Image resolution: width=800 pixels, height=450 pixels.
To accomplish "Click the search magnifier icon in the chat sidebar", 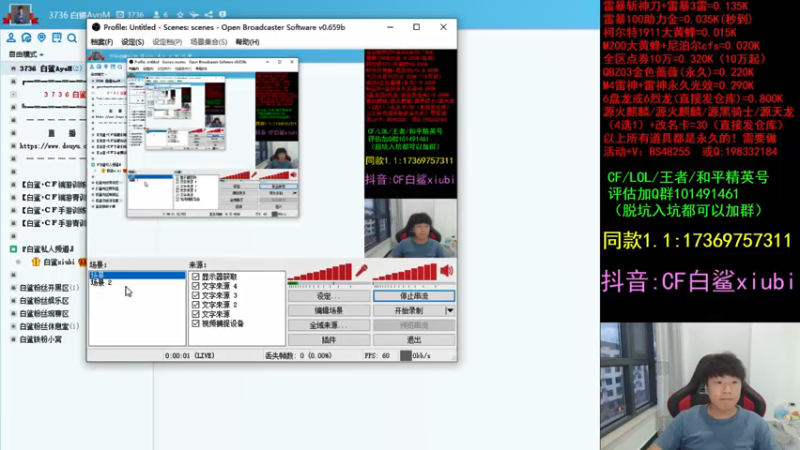I will pos(72,38).
